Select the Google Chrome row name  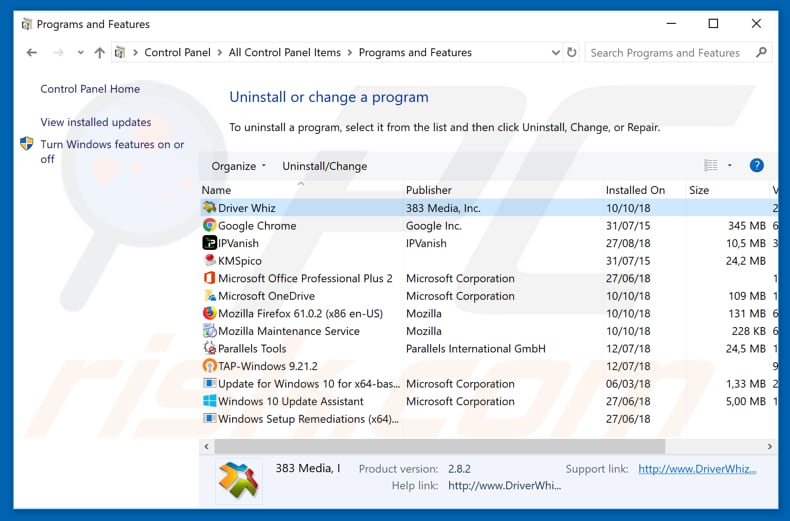tap(257, 226)
